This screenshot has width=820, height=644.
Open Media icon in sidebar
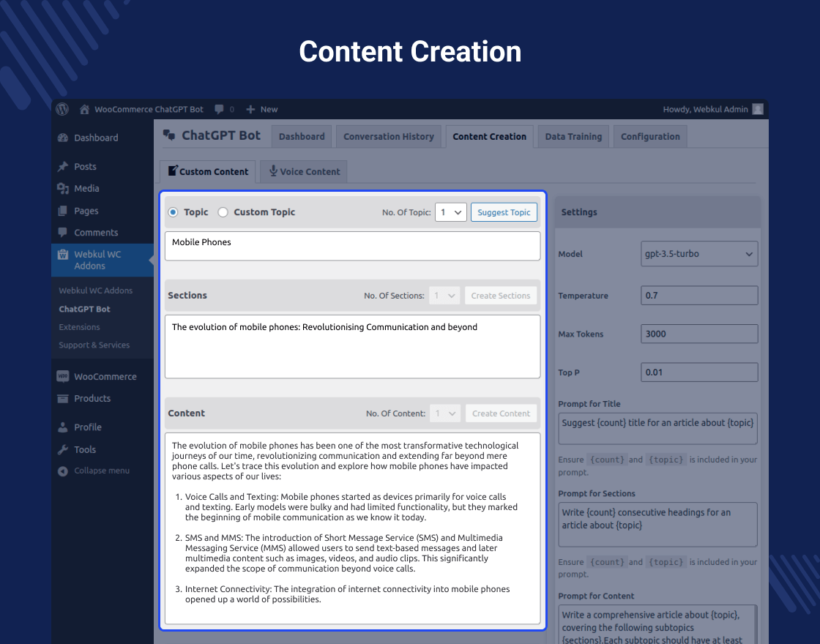pyautogui.click(x=63, y=188)
